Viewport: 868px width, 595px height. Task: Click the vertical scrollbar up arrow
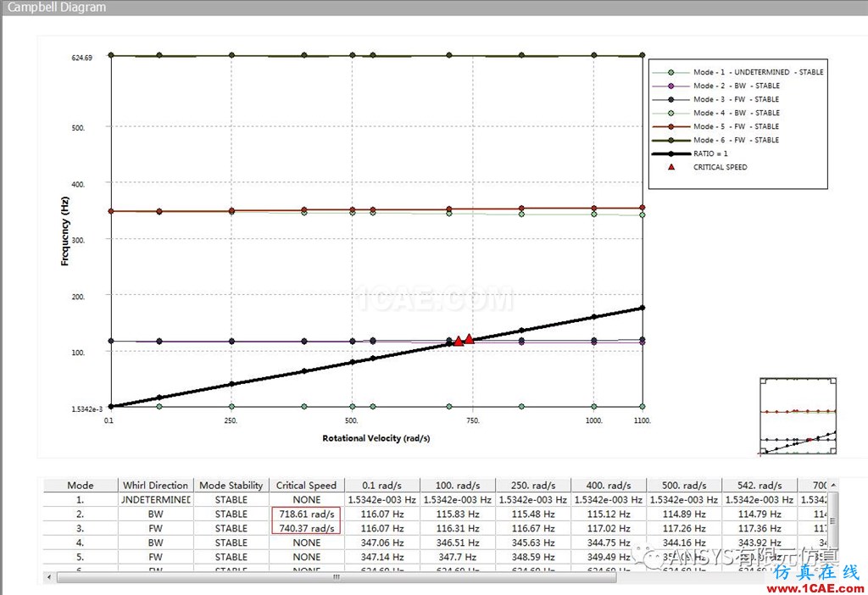click(833, 485)
